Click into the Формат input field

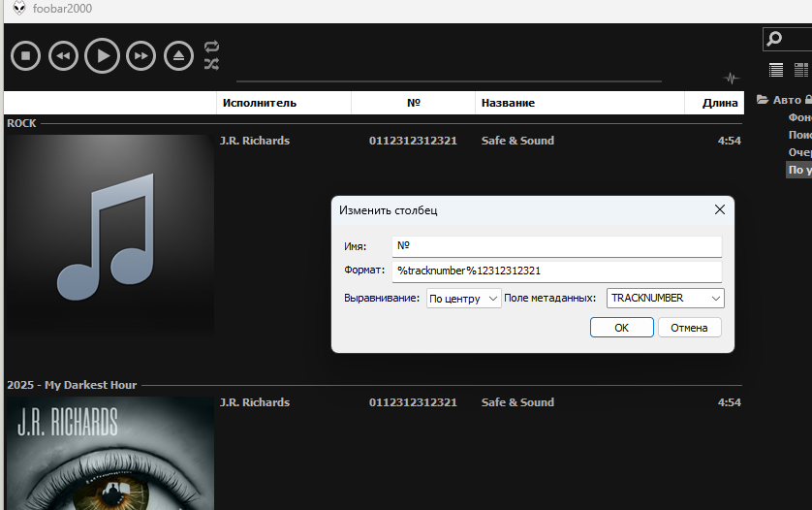point(556,271)
